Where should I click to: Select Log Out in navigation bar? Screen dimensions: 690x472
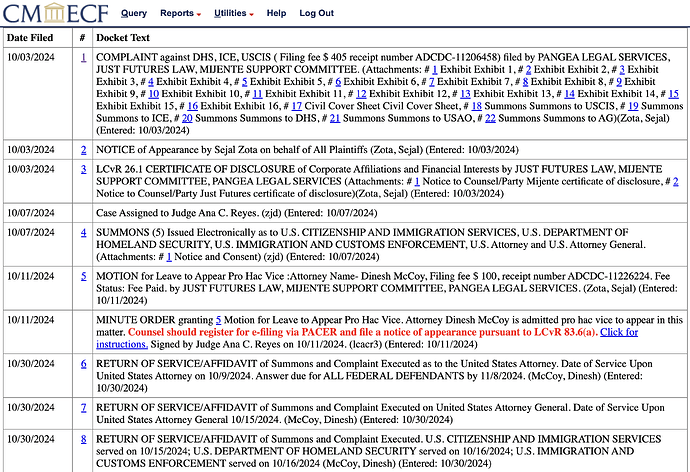pyautogui.click(x=316, y=13)
